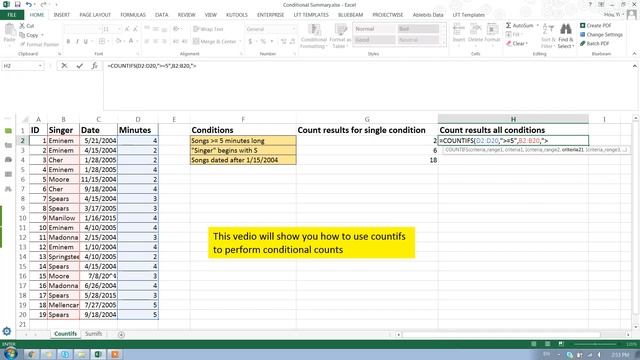Click Bluebeam Create PDF
640x360 pixels.
pyautogui.click(x=596, y=25)
